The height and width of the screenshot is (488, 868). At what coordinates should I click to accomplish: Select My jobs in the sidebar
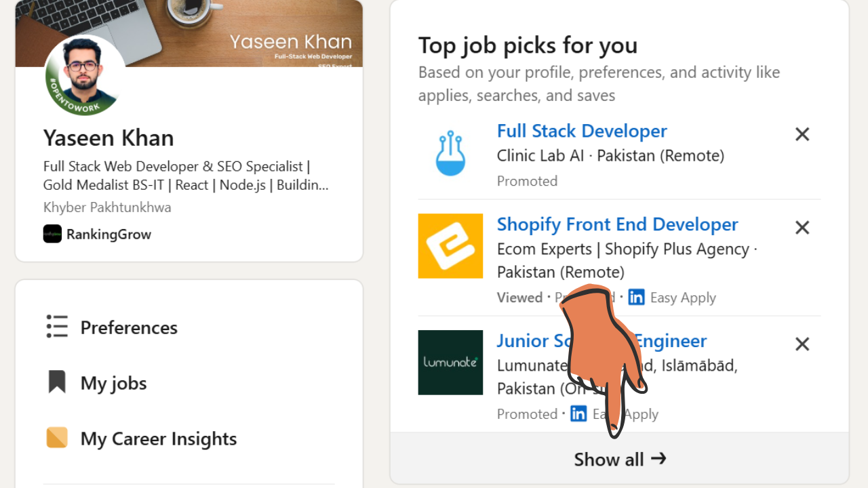click(113, 382)
